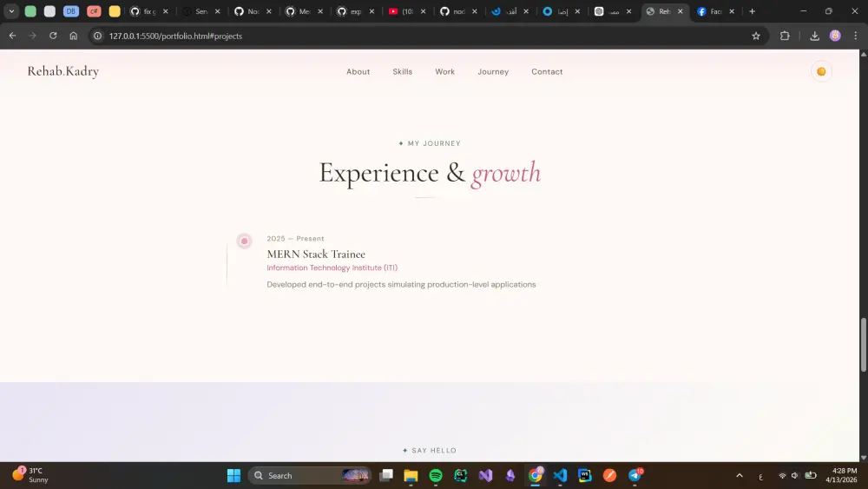Image resolution: width=868 pixels, height=489 pixels.
Task: Open Postman from the taskbar
Action: pos(609,475)
